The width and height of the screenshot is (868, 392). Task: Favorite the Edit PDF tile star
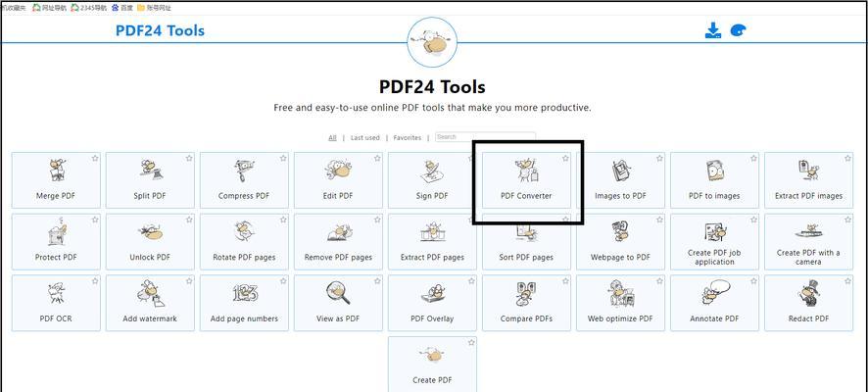tap(377, 159)
